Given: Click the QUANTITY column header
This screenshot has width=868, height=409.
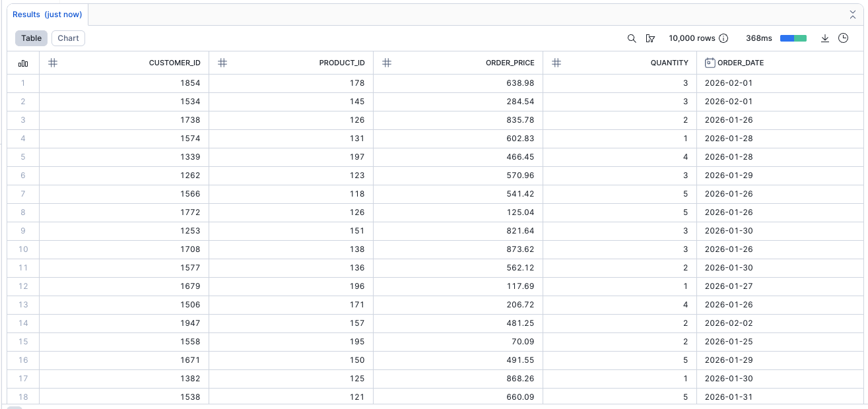Looking at the screenshot, I should point(669,63).
